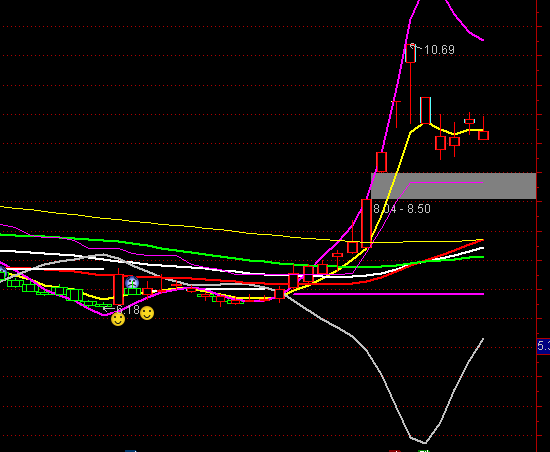The image size is (550, 452).
Task: Click the lower-left yellow smiley face marker
Action: point(118,319)
